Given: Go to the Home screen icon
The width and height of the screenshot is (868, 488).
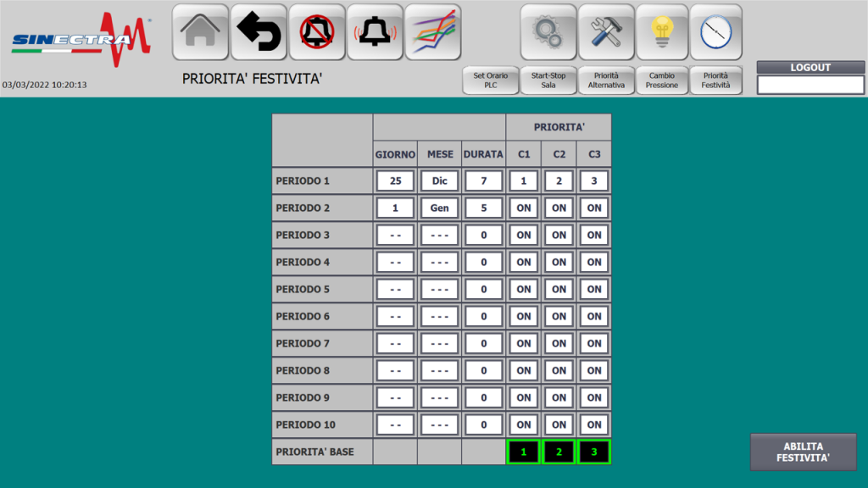Looking at the screenshot, I should click(x=200, y=32).
